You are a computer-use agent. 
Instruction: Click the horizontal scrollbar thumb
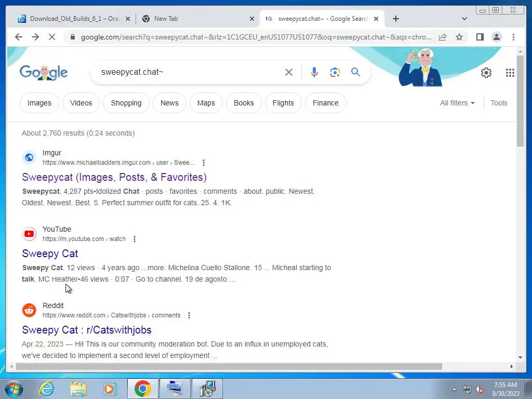229,366
